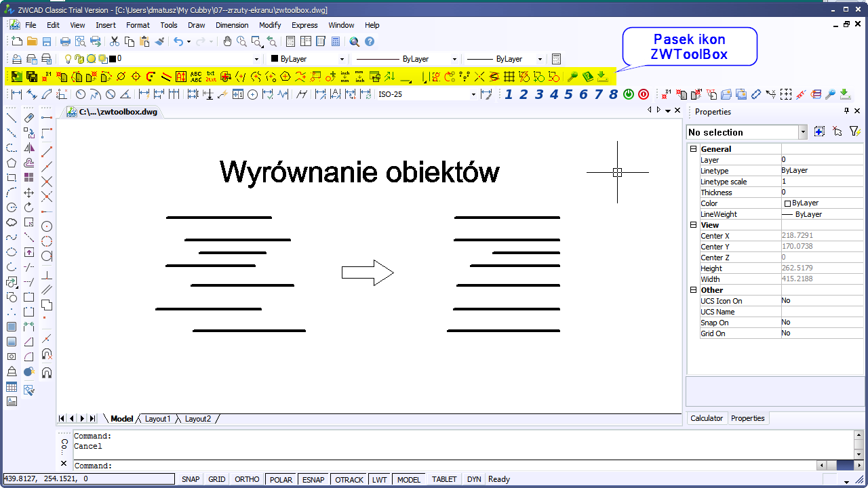Open the File menu
868x488 pixels.
[x=31, y=25]
